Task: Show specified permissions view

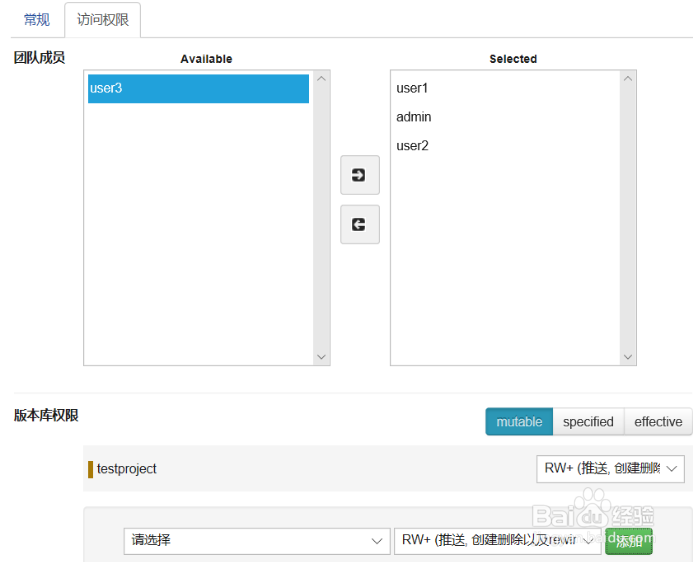Action: 588,422
